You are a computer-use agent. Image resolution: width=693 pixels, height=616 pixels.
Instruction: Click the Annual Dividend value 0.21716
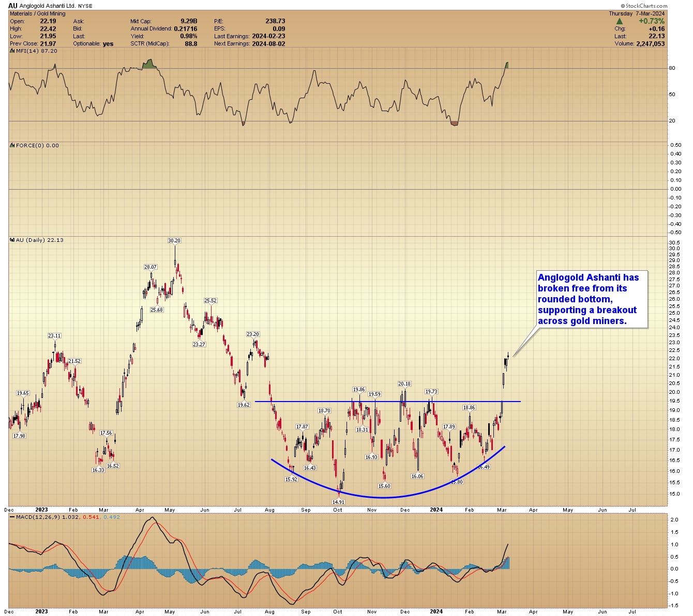[186, 29]
